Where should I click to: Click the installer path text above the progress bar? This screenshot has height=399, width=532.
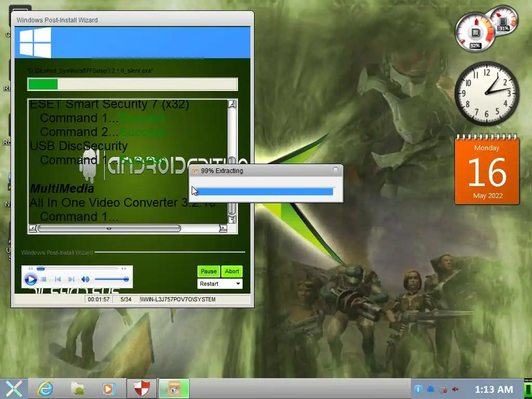pos(90,71)
